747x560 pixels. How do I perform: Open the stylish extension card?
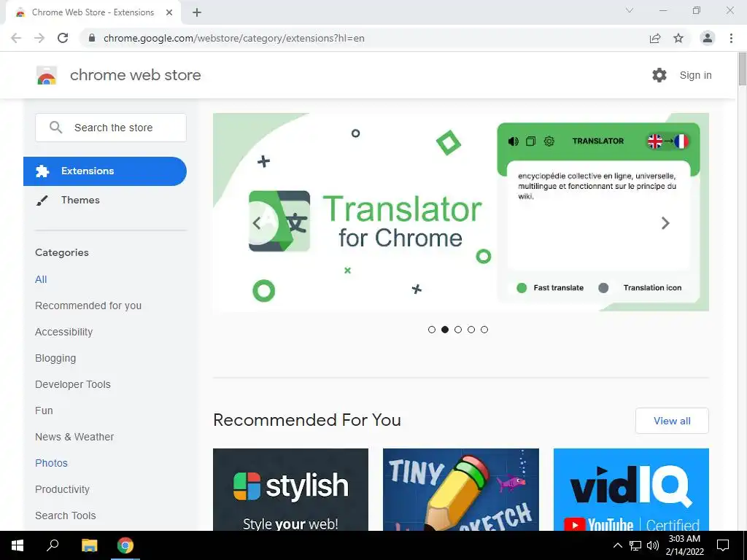[x=290, y=489]
